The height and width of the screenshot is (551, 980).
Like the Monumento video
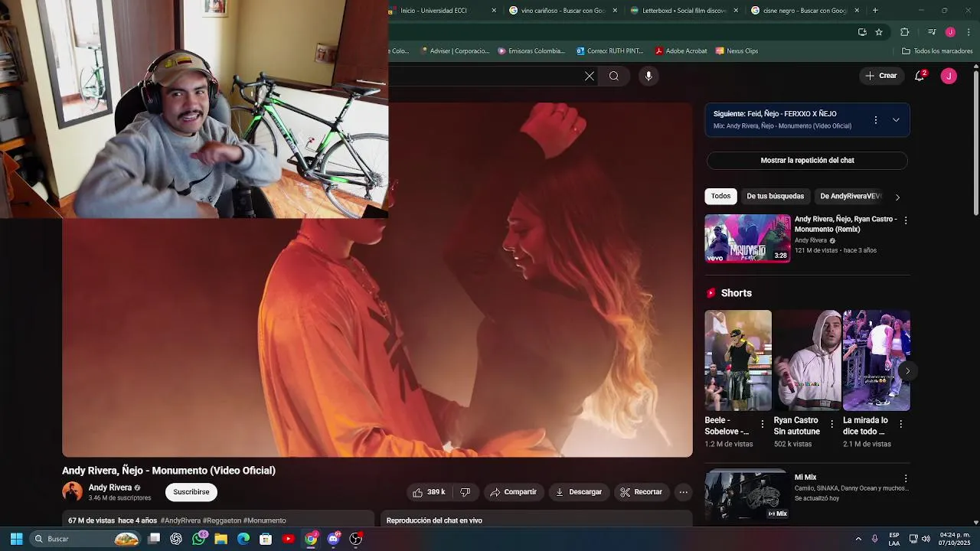point(429,492)
